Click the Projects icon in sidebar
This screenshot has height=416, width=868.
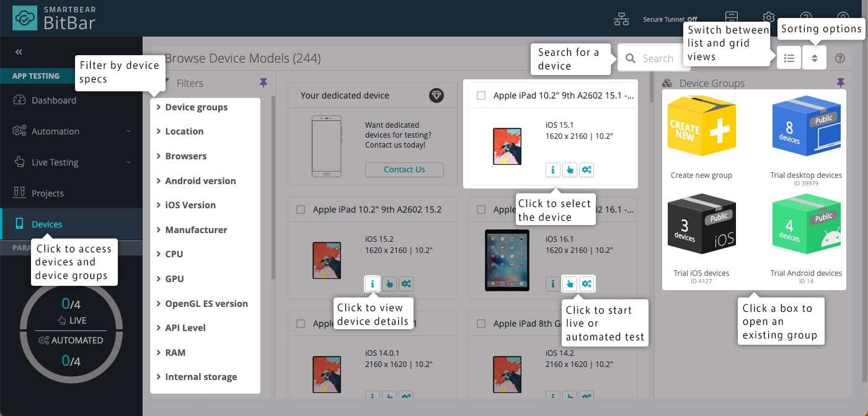pyautogui.click(x=19, y=193)
